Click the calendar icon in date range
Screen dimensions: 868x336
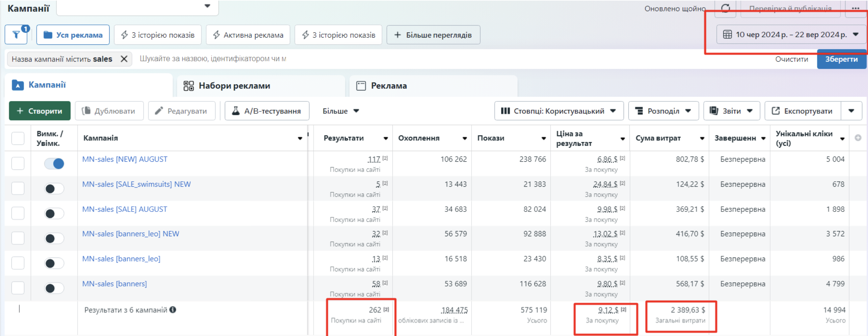click(x=727, y=35)
